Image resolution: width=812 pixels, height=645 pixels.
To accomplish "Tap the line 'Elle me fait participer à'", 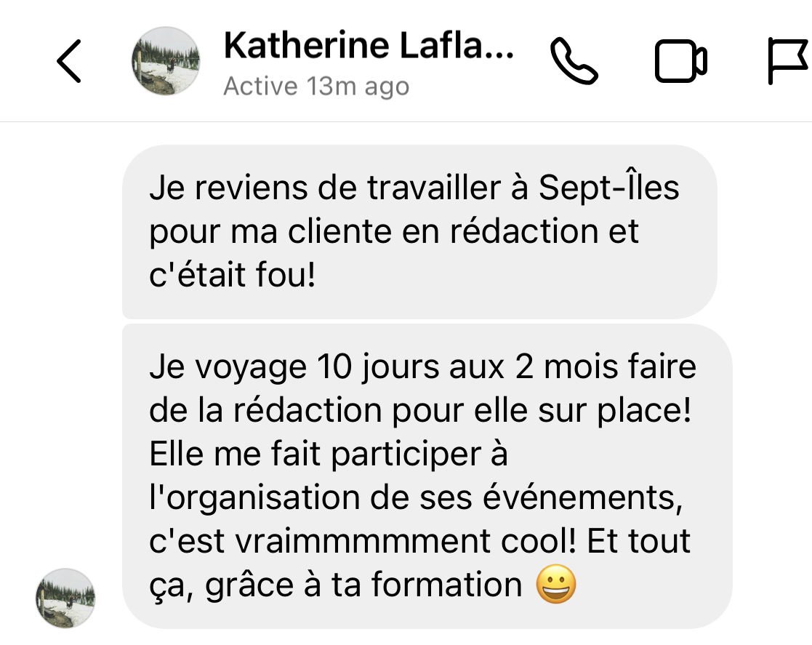I will point(329,455).
